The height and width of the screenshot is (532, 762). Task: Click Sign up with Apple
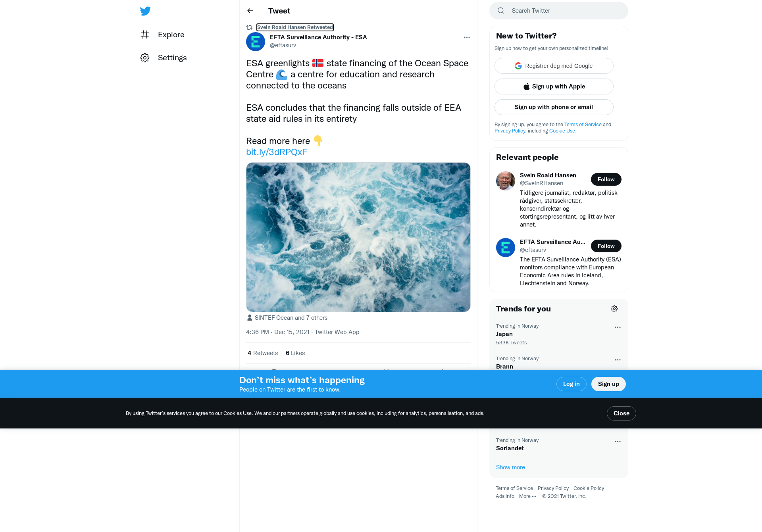[x=554, y=86]
